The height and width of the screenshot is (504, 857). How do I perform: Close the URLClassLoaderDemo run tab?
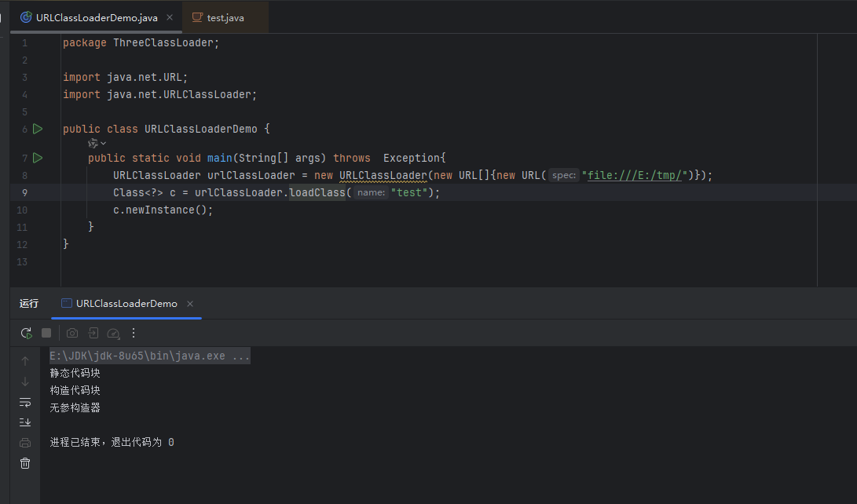click(190, 304)
